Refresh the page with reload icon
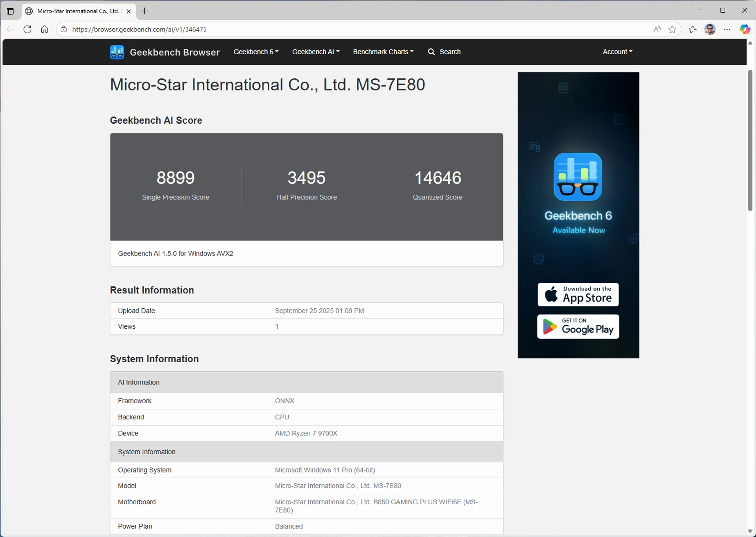 [27, 29]
